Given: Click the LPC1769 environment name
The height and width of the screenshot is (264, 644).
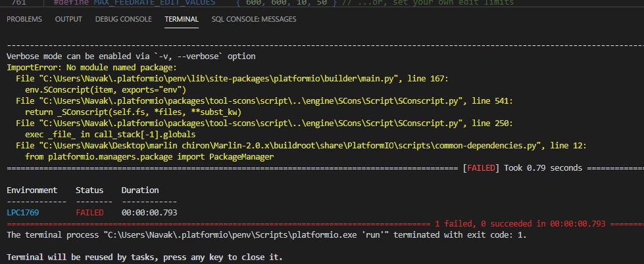Looking at the screenshot, I should [x=23, y=213].
